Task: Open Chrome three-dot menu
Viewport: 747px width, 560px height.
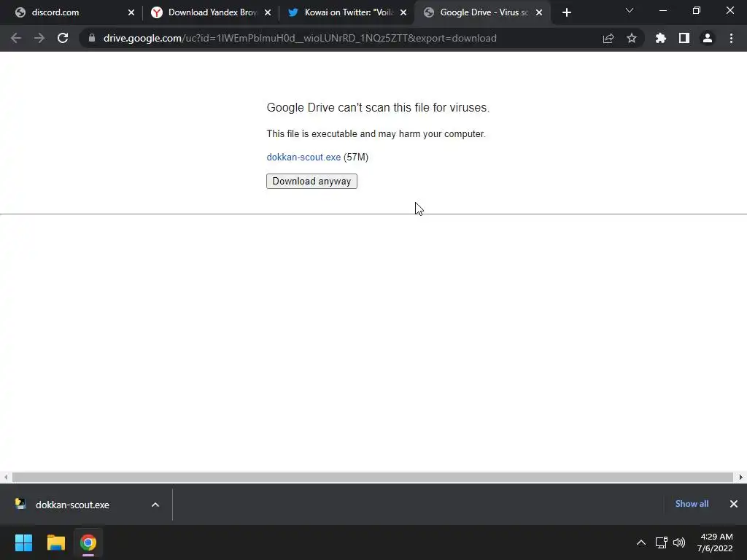Action: [x=731, y=38]
